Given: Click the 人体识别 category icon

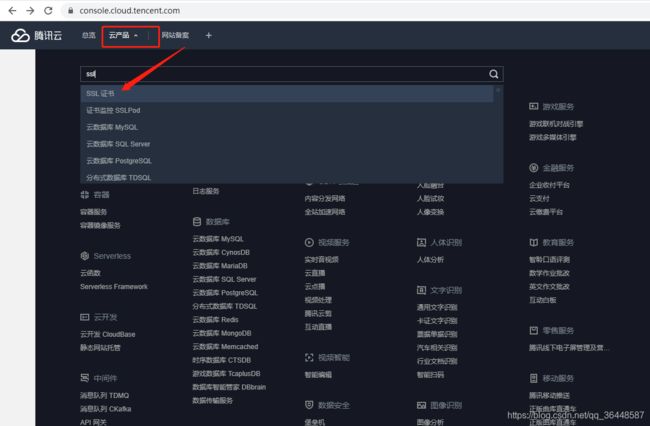Looking at the screenshot, I should (421, 242).
